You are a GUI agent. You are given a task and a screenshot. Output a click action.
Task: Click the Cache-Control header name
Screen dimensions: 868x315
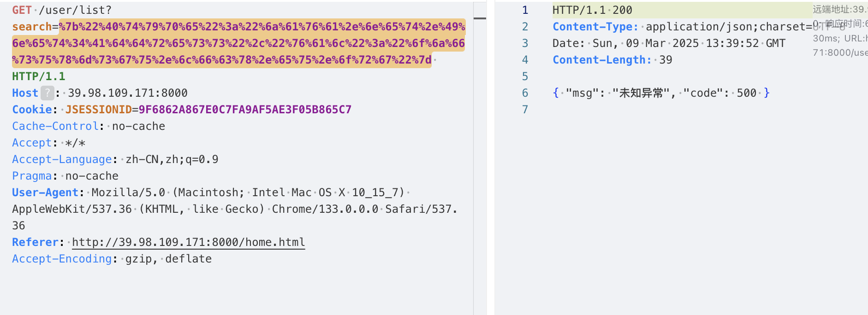click(55, 126)
